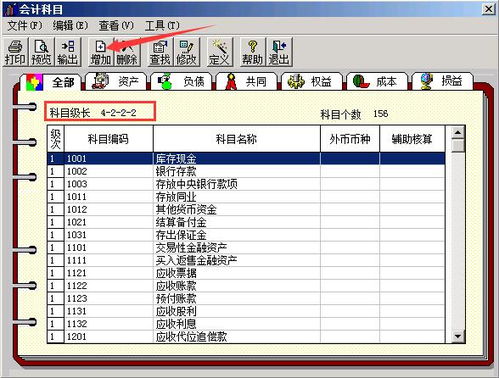
Task: Select the row 应收代位追偿款
Action: tap(246, 336)
